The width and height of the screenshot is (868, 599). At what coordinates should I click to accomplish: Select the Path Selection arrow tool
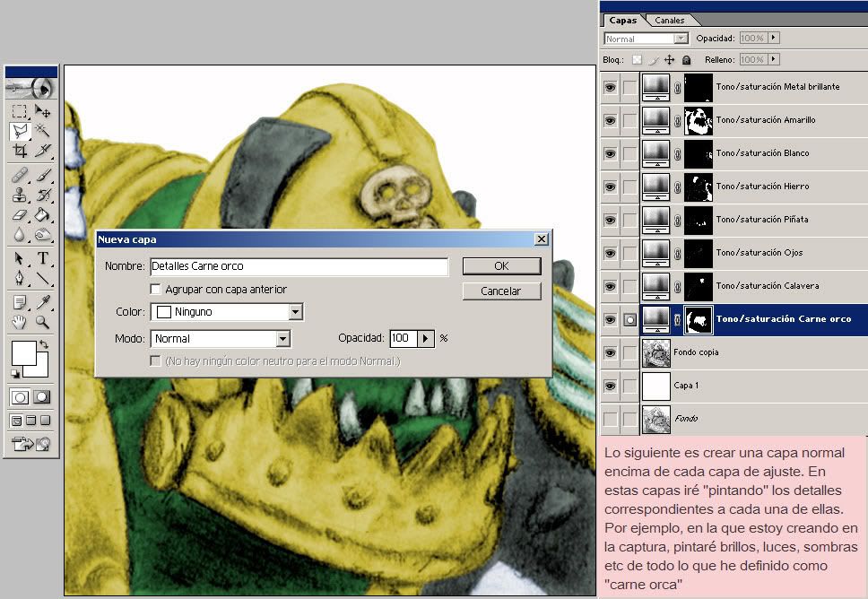click(20, 258)
